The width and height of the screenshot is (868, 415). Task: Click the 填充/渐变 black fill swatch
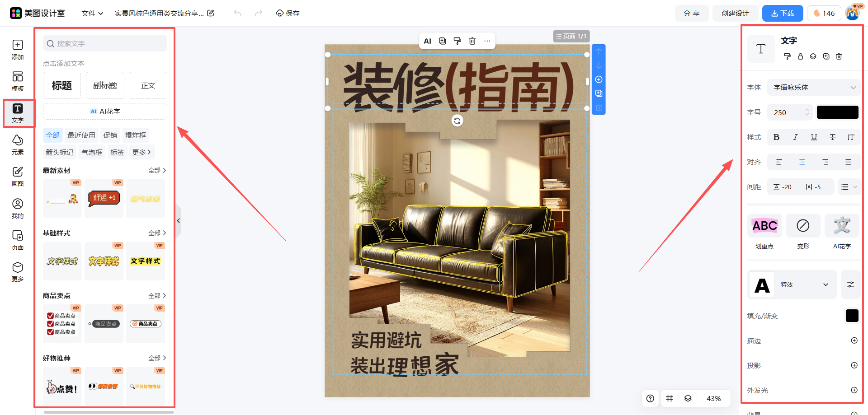pos(852,316)
